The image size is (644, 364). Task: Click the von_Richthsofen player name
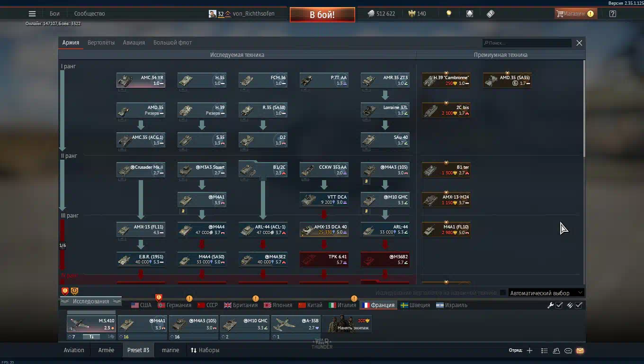tap(253, 14)
